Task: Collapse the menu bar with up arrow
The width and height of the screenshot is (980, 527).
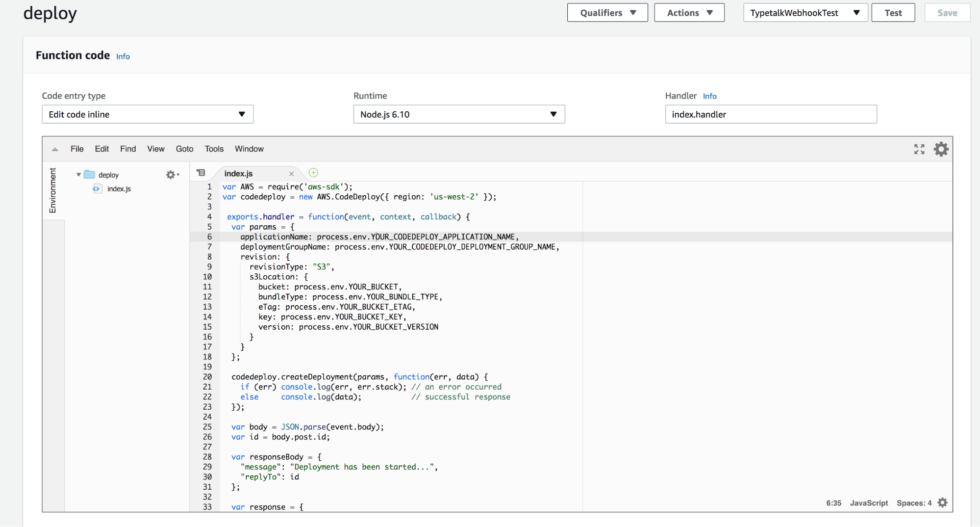Action: [x=55, y=149]
